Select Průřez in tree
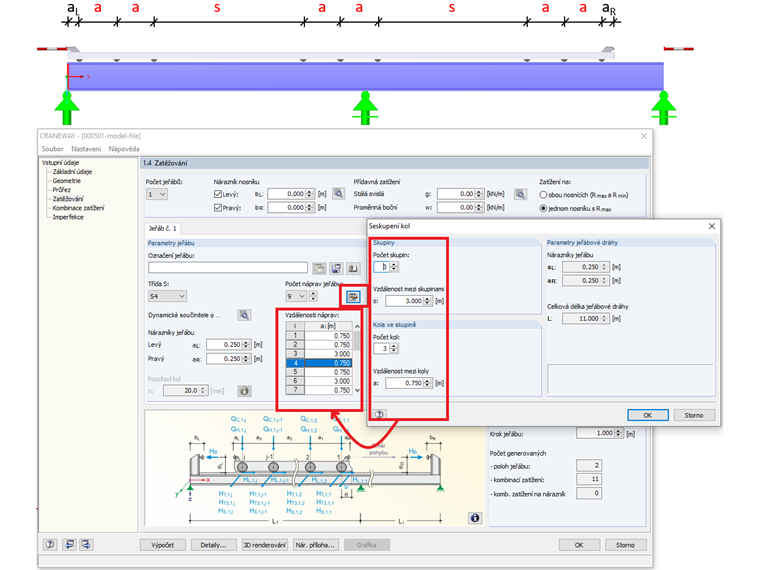The height and width of the screenshot is (570, 760). pos(62,190)
